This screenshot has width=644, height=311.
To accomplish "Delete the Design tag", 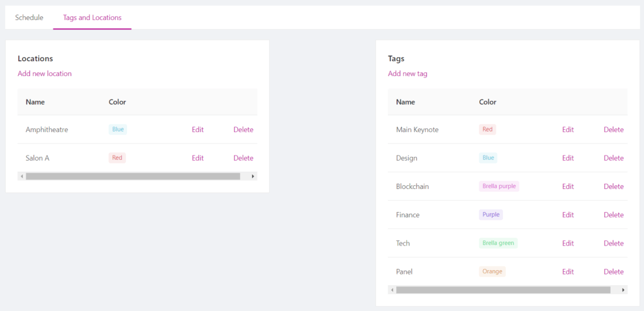I will point(614,158).
